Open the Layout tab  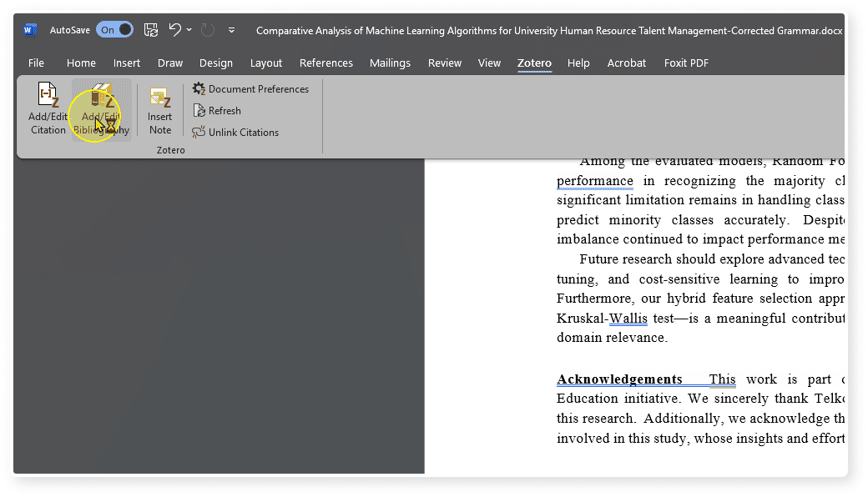pyautogui.click(x=266, y=63)
